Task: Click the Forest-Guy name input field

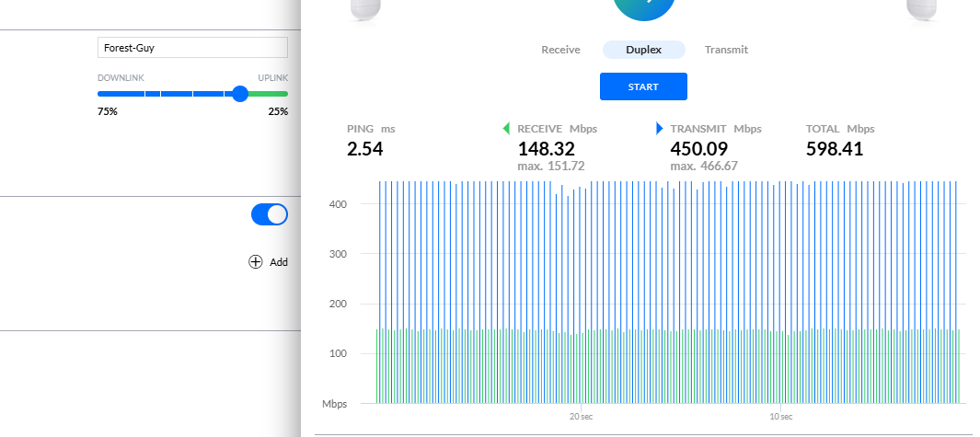Action: pos(192,48)
